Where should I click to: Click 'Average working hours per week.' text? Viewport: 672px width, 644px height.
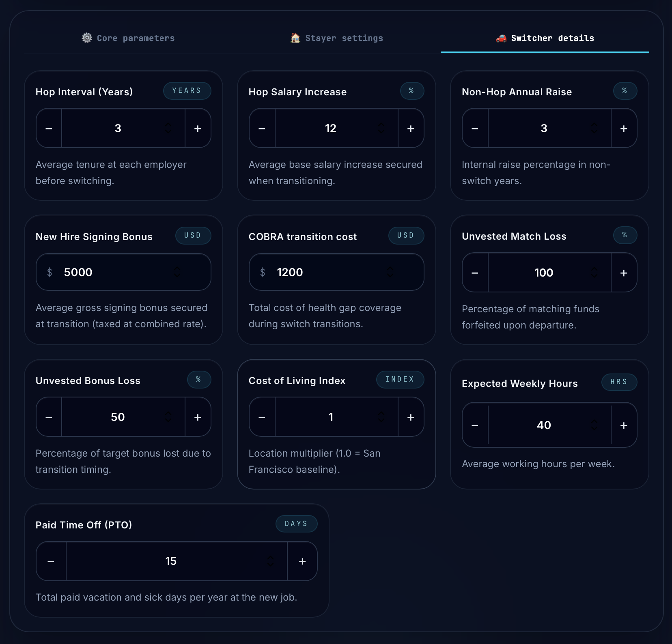point(538,464)
